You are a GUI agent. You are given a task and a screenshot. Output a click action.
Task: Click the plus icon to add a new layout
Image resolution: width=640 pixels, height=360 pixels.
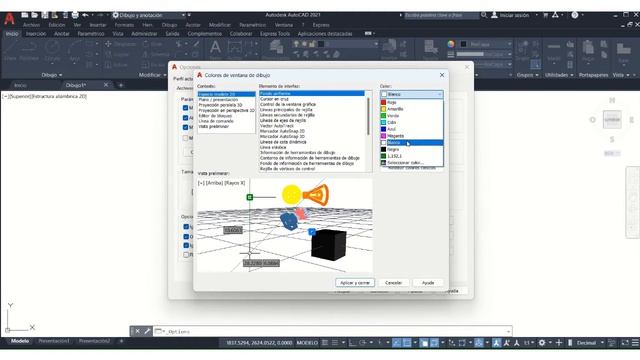[x=121, y=341]
